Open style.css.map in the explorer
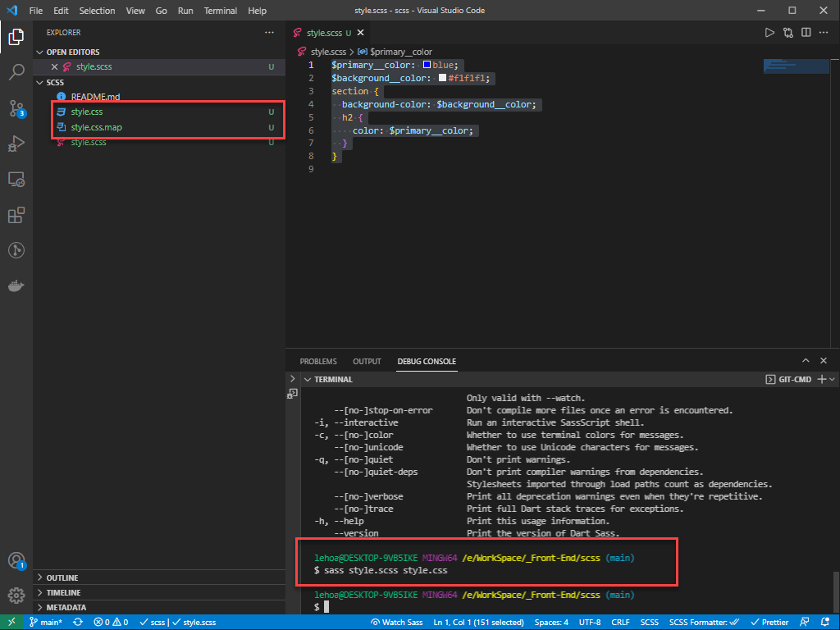Screen dimensions: 840x630 tap(96, 127)
